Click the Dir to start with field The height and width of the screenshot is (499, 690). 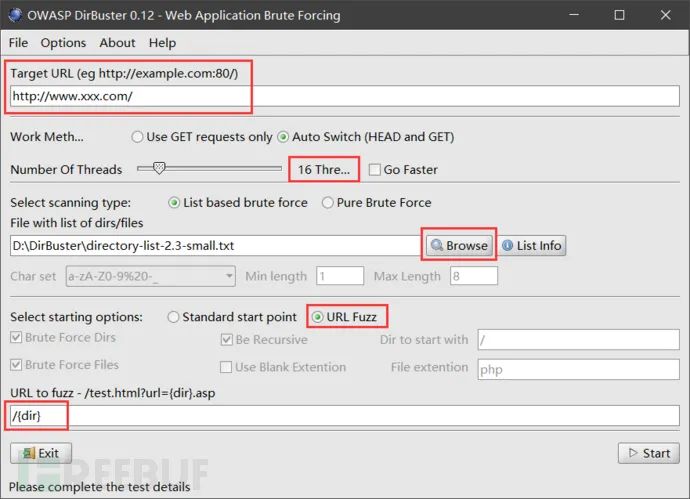point(578,340)
